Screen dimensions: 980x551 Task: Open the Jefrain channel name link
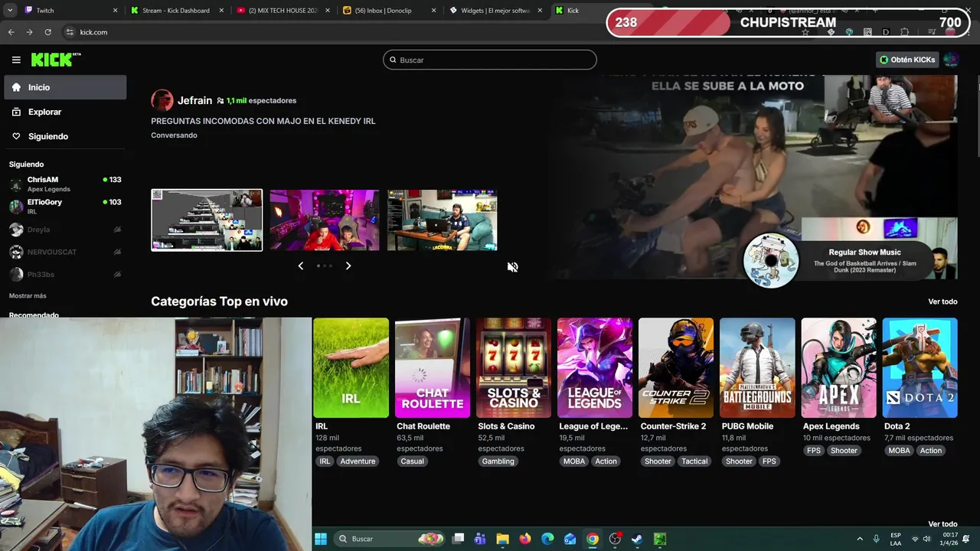tap(194, 100)
